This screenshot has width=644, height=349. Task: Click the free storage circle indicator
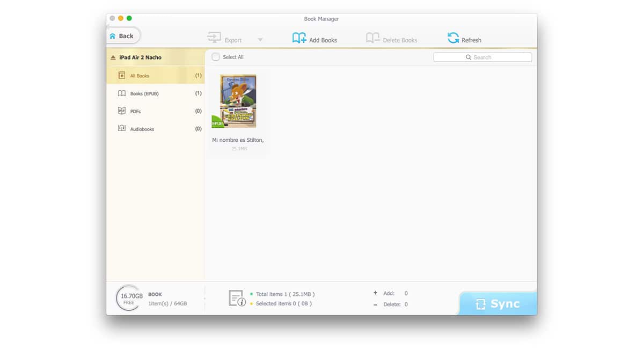pos(129,299)
